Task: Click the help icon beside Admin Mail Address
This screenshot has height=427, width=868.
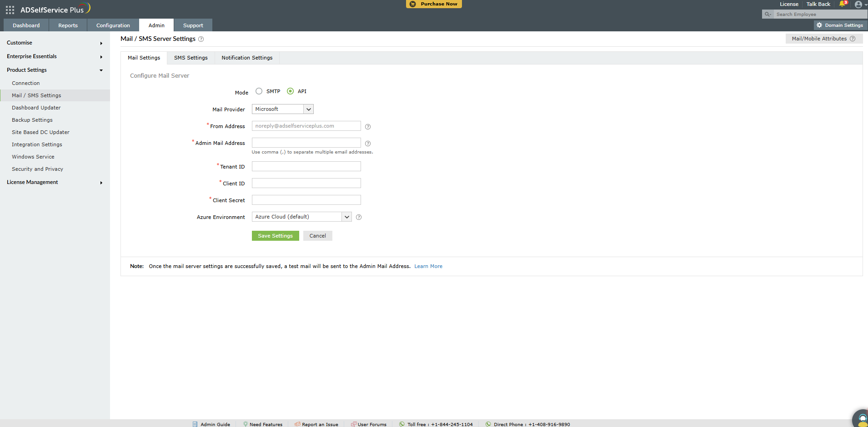Action: pos(368,143)
